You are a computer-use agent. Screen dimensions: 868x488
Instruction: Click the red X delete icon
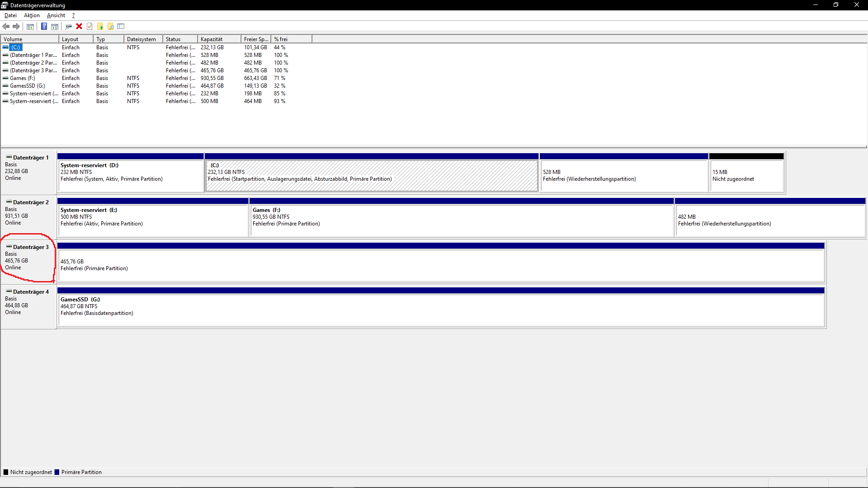click(79, 26)
